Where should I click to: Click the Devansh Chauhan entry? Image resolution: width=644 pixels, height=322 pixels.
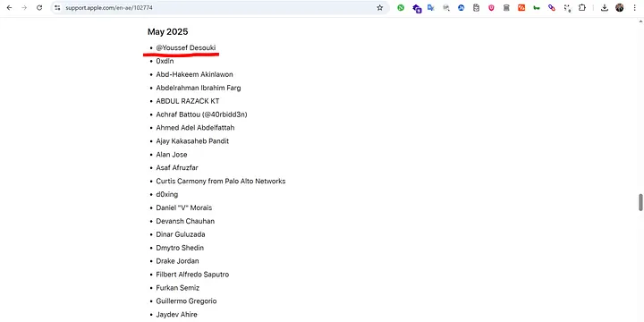(x=185, y=222)
